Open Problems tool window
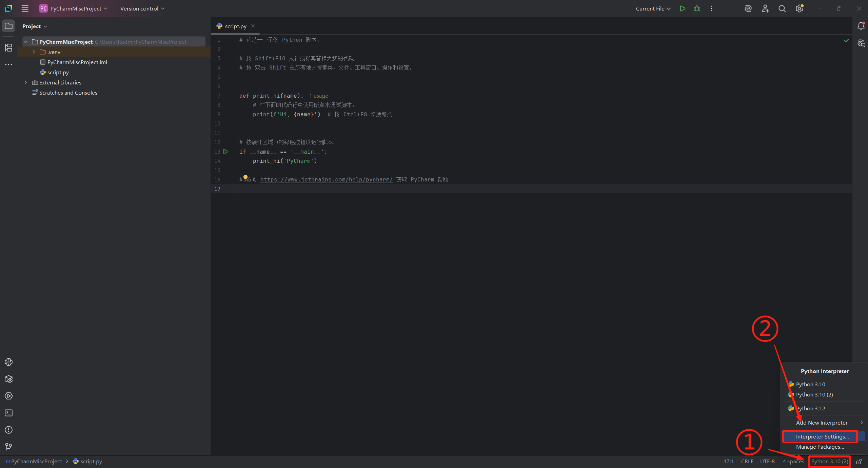The width and height of the screenshot is (868, 468). click(x=8, y=430)
